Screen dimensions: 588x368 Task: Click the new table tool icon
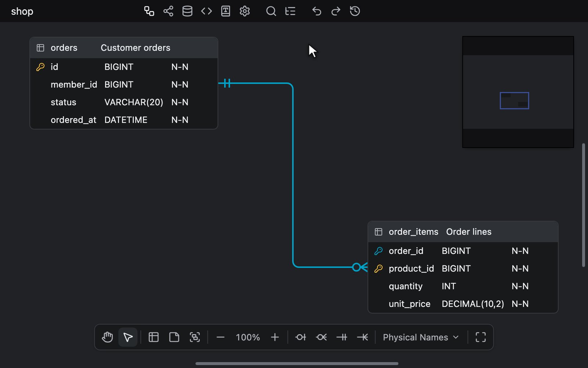coord(154,337)
